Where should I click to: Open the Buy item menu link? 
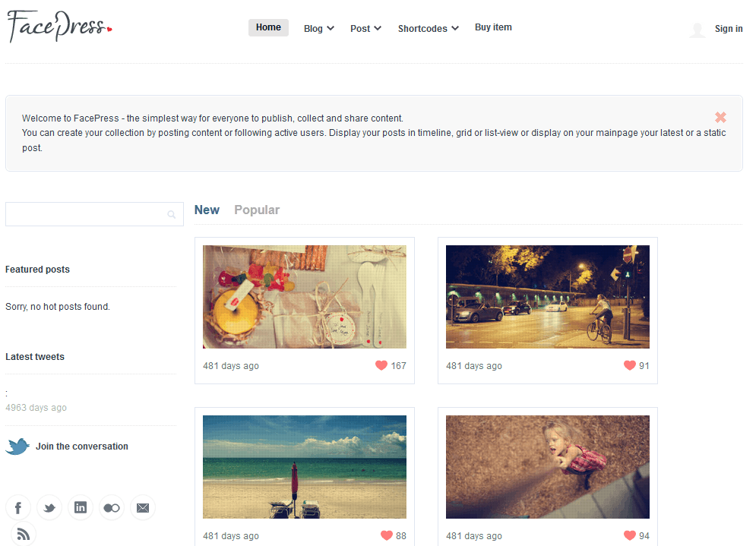[x=493, y=27]
